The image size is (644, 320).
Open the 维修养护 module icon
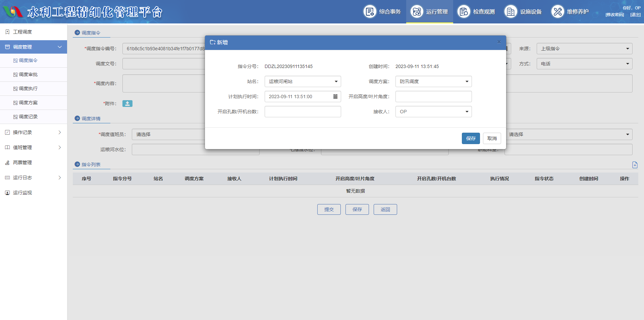point(557,12)
